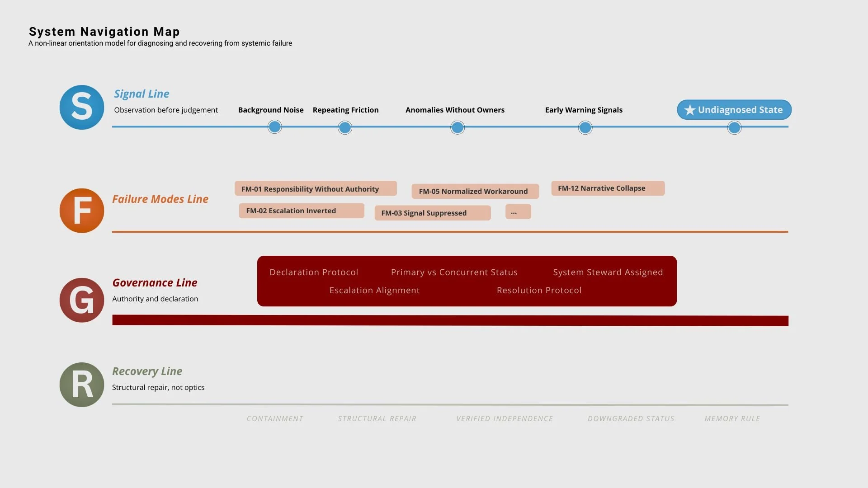Viewport: 868px width, 488px height.
Task: Click the G Governance Line icon
Action: pos(81,300)
